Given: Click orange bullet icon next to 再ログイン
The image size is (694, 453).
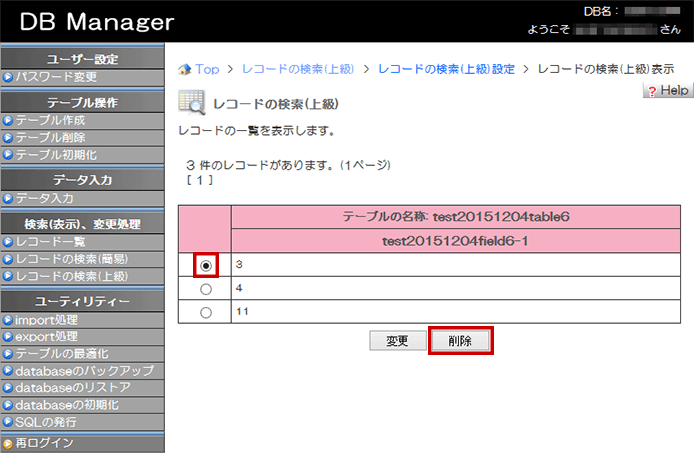Looking at the screenshot, I should (8, 443).
